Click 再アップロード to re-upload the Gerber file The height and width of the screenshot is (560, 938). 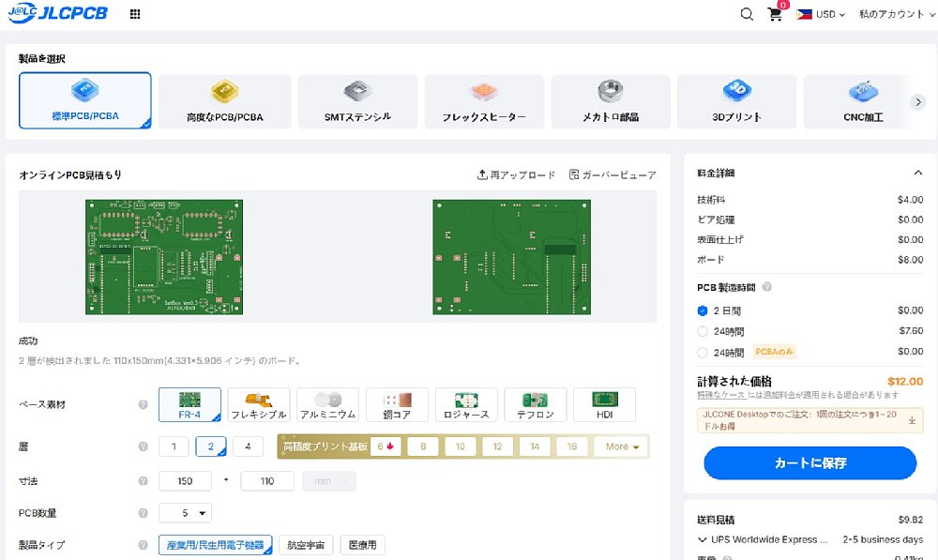(x=516, y=174)
